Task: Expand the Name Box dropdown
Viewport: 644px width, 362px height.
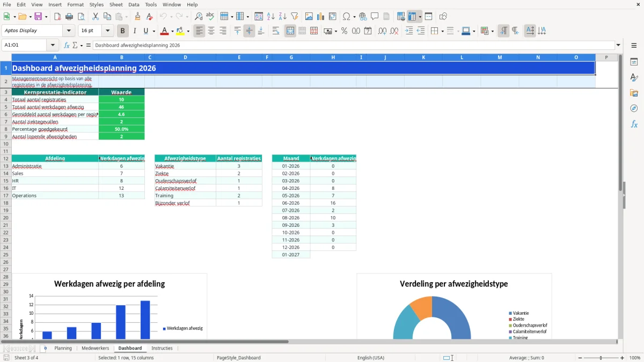Action: [53, 45]
